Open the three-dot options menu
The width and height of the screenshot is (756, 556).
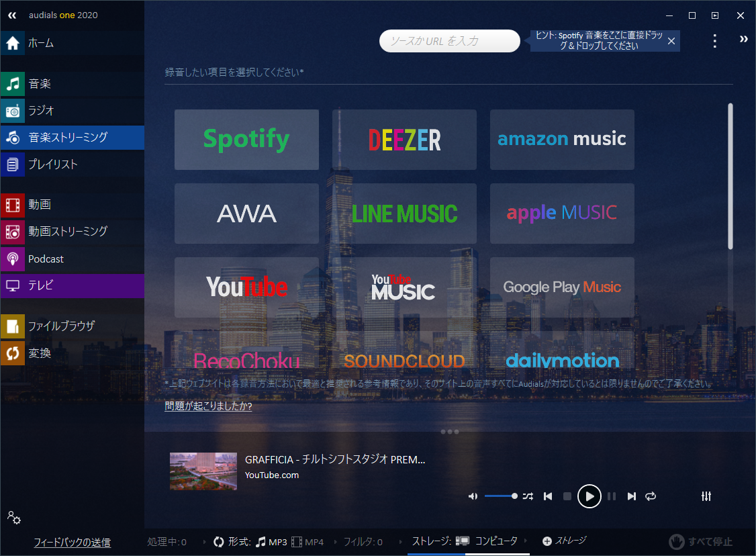point(714,41)
